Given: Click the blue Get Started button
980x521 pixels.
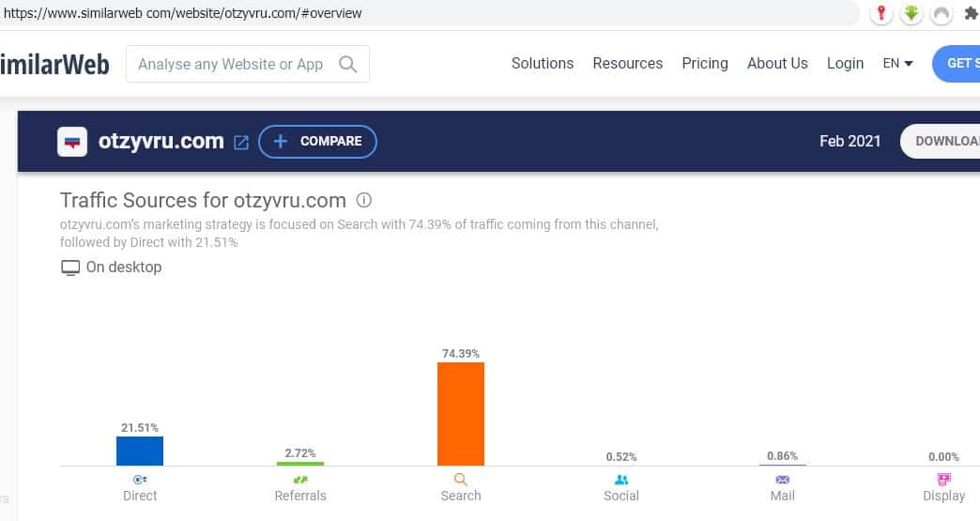Looking at the screenshot, I should pyautogui.click(x=957, y=63).
